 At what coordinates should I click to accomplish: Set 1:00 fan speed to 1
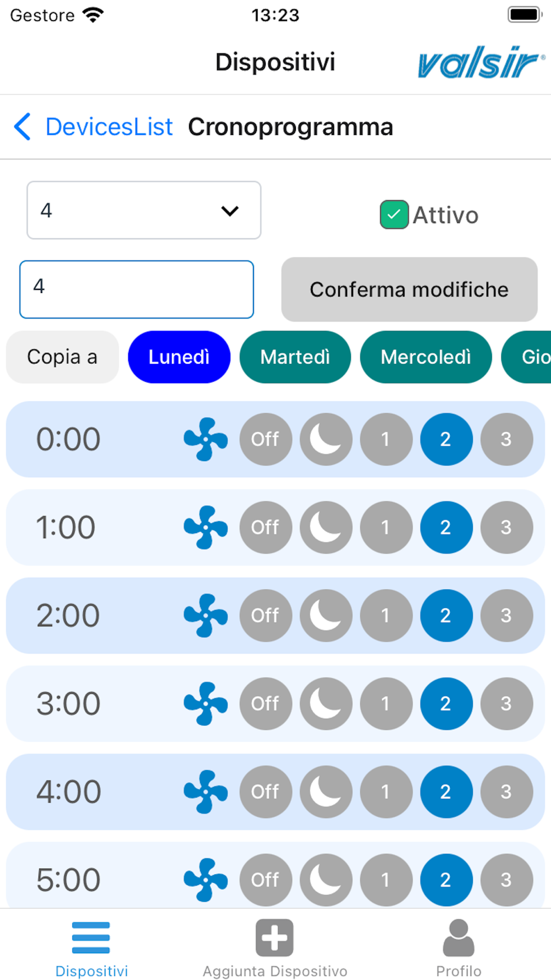[386, 527]
